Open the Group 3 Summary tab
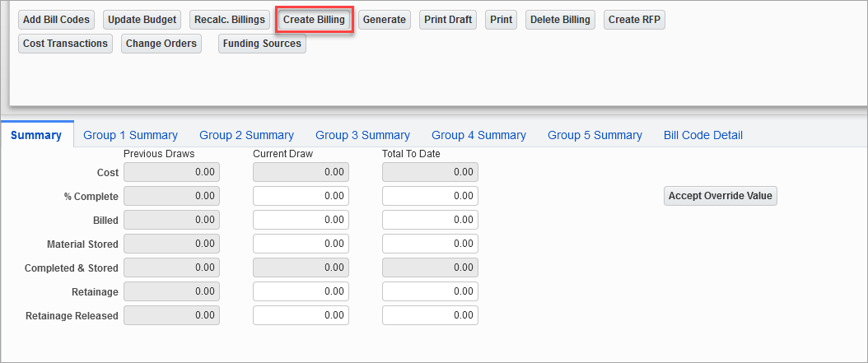868x363 pixels. (x=362, y=135)
